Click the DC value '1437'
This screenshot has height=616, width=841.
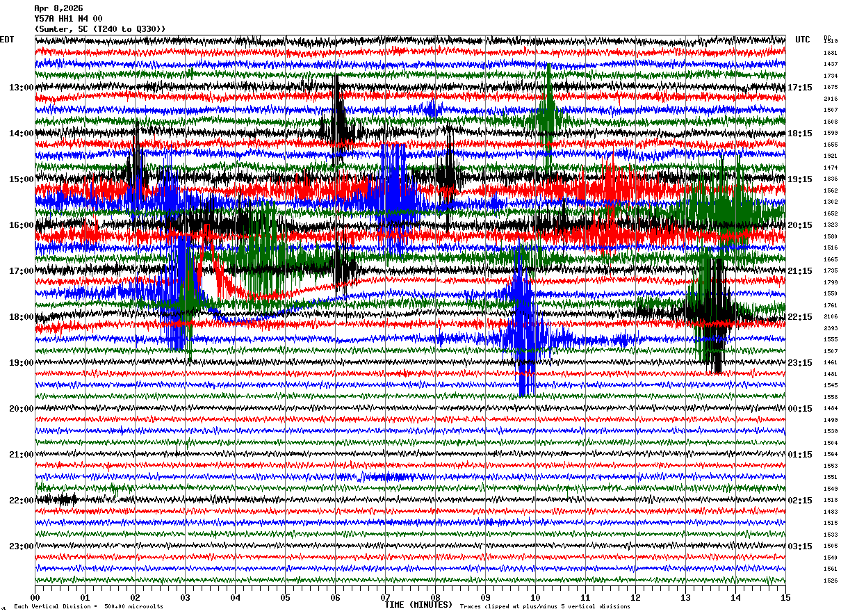tap(830, 65)
